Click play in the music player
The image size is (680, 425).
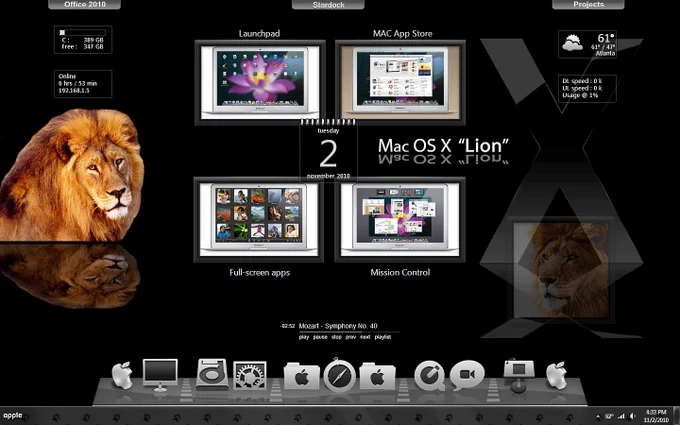pyautogui.click(x=304, y=337)
